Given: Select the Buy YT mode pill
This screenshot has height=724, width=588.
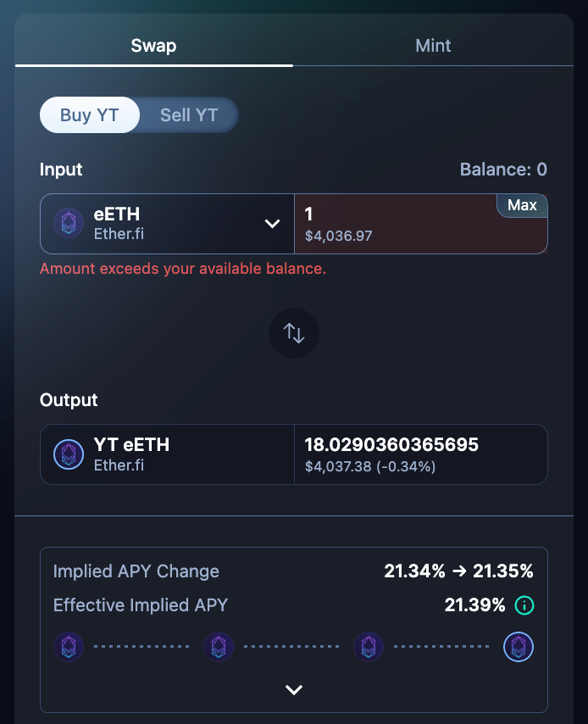Looking at the screenshot, I should (90, 114).
